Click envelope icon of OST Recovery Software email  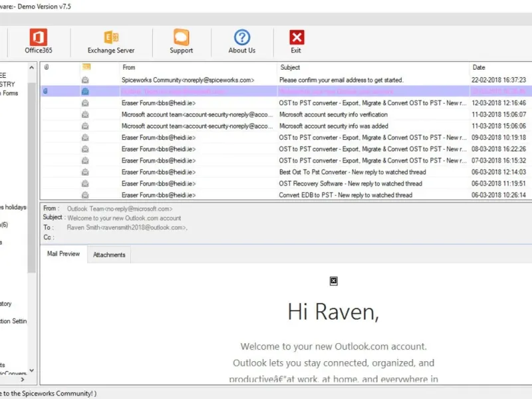click(85, 184)
